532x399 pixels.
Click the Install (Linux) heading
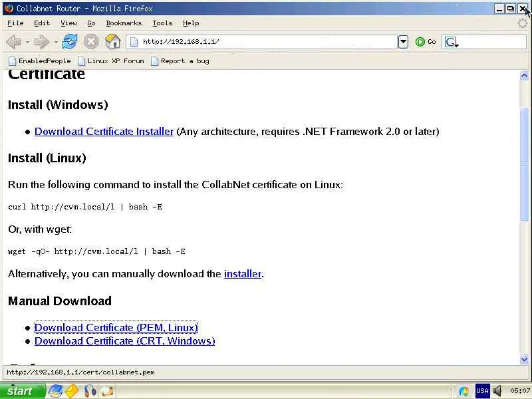pyautogui.click(x=47, y=158)
